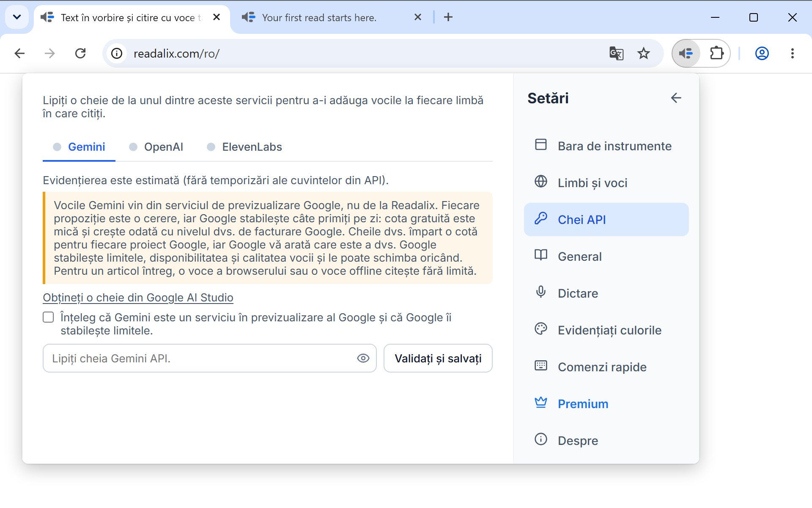
Task: Open the Dictare settings with microphone icon
Action: (x=606, y=293)
